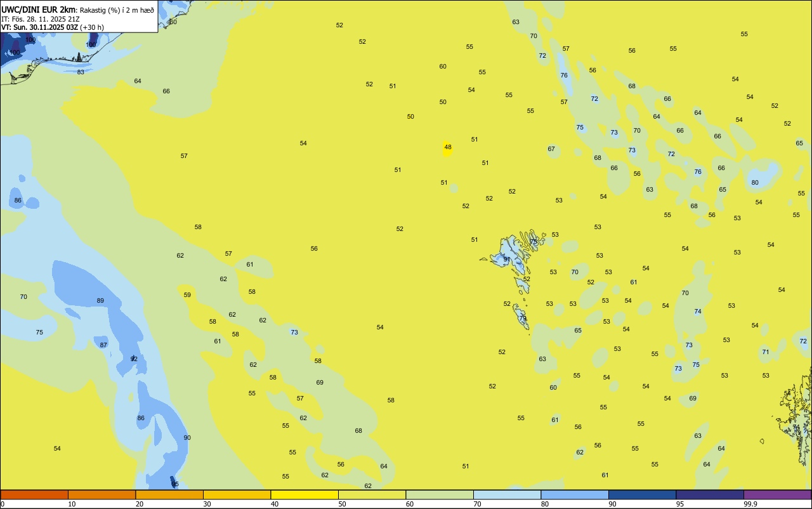Pick the 60–70 light green legend swatch
The width and height of the screenshot is (812, 509).
point(440,494)
